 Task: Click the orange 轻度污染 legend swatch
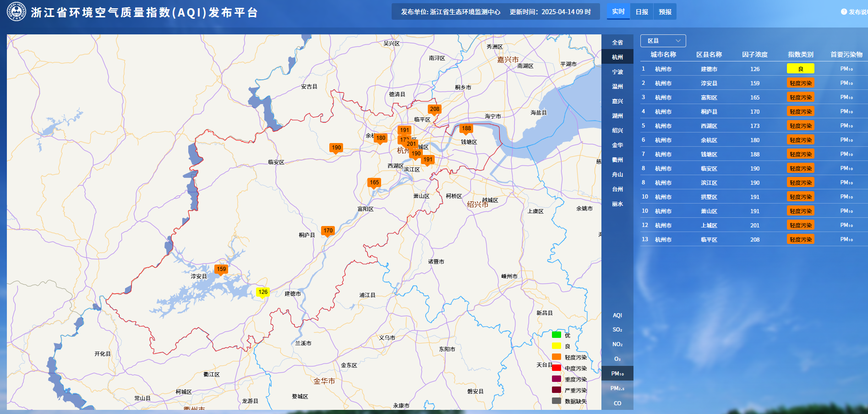557,357
